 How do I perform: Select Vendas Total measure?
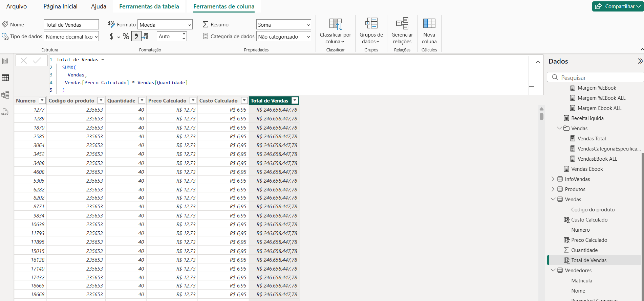[x=592, y=139]
